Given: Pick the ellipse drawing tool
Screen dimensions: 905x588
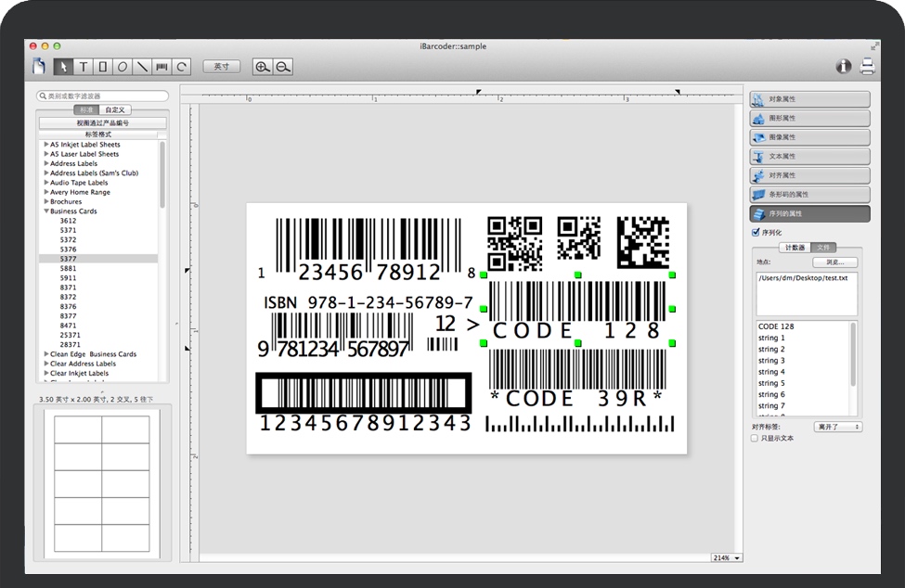Looking at the screenshot, I should coord(123,67).
